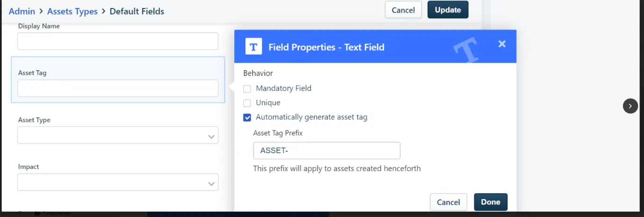
Task: Enable the Mandatory Field checkbox
Action: [x=247, y=88]
